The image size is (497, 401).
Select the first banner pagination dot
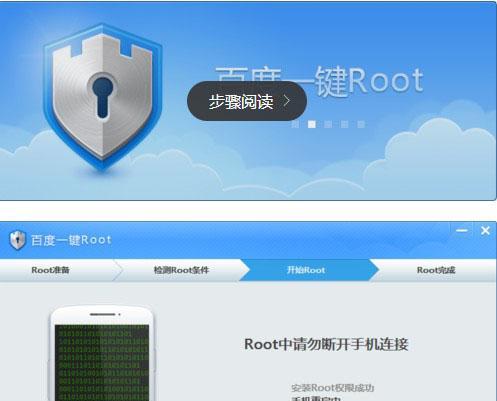295,124
